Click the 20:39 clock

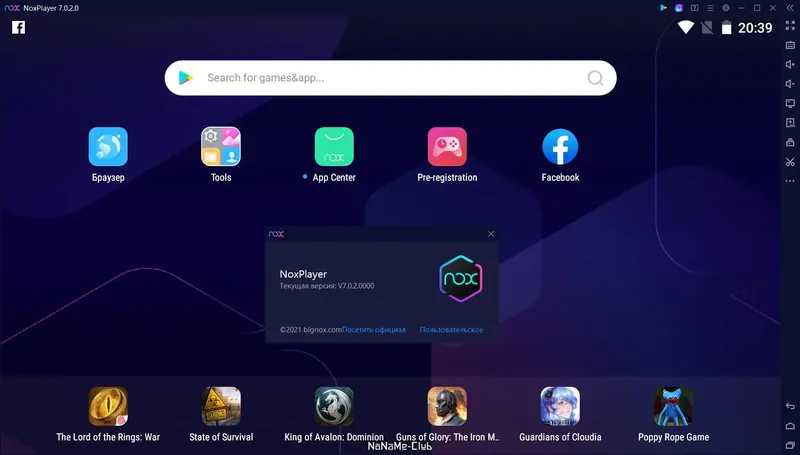click(755, 28)
